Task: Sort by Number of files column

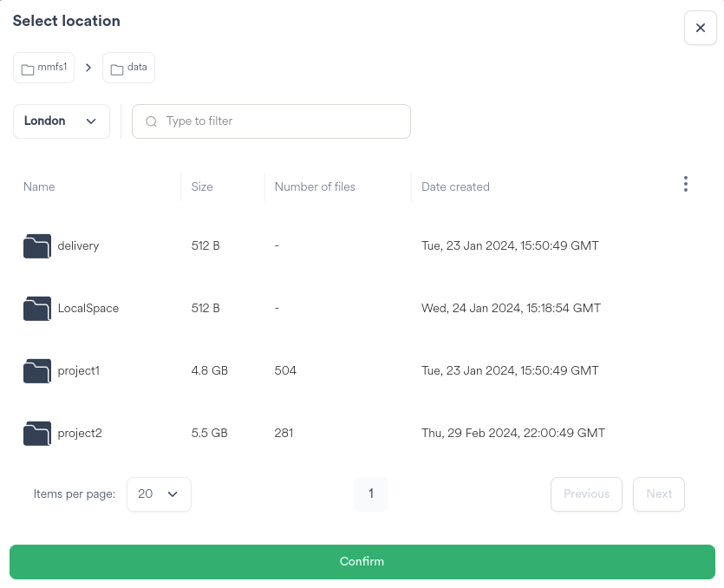Action: [x=315, y=186]
